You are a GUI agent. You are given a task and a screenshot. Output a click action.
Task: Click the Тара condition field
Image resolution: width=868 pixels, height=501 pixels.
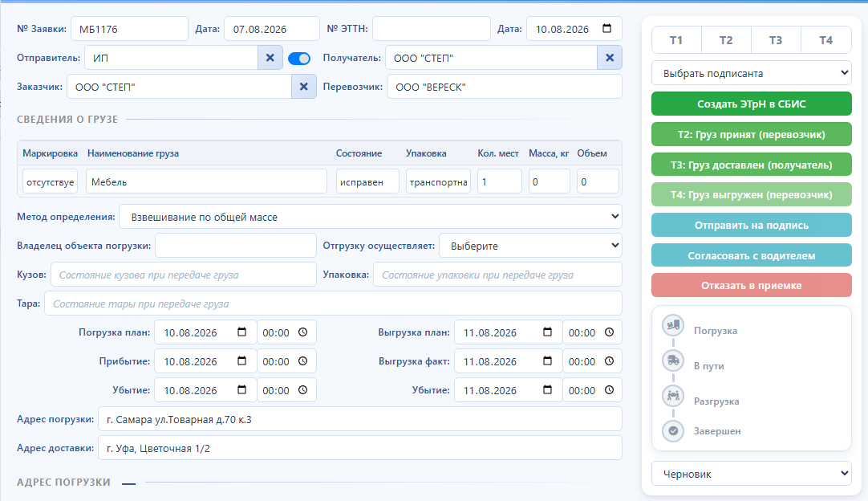tap(333, 303)
